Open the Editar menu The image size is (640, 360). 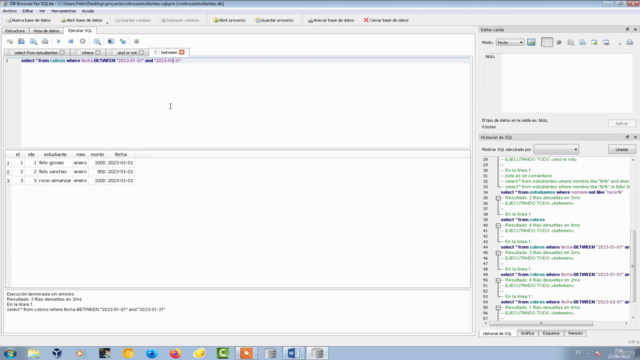(x=28, y=11)
